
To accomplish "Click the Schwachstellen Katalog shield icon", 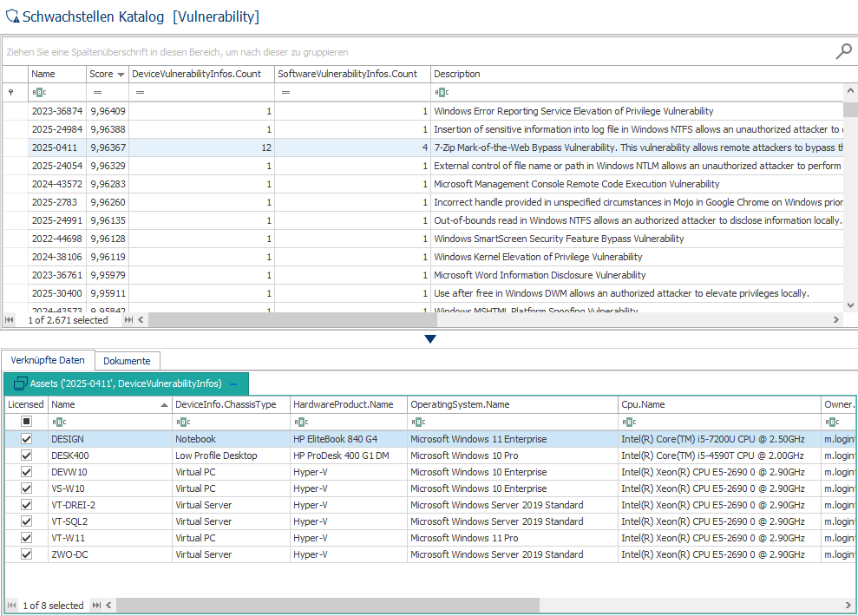I will [x=12, y=16].
